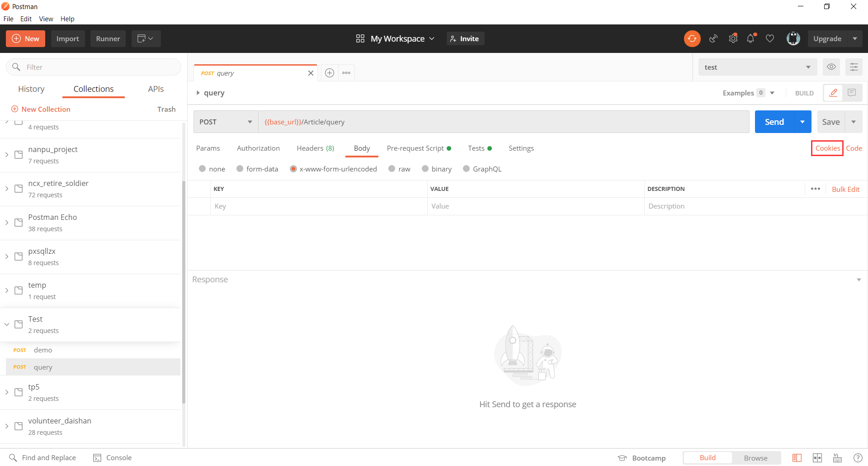The width and height of the screenshot is (868, 466).
Task: Switch to two pane view icon
Action: pos(817,458)
